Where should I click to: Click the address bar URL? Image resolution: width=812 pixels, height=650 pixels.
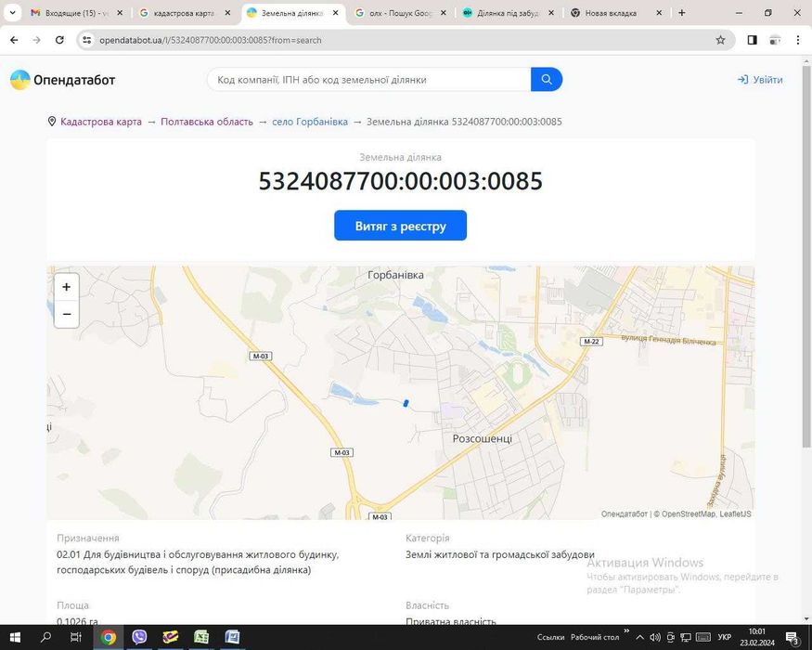click(211, 40)
